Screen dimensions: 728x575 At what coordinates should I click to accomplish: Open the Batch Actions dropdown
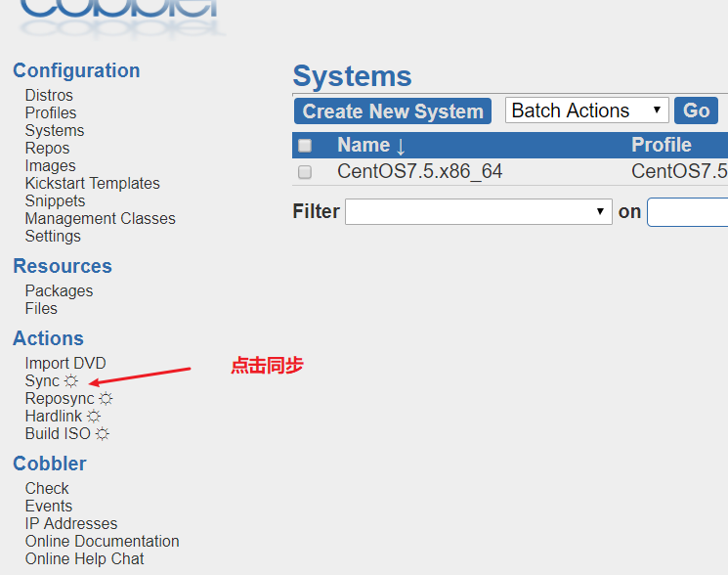[586, 111]
